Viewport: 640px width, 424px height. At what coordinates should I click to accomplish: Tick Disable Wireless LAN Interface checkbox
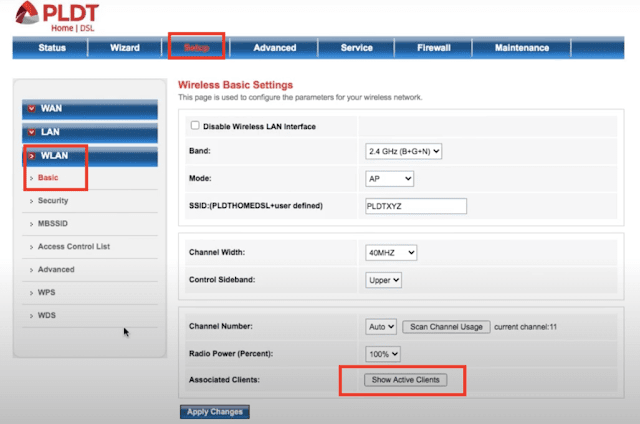[195, 125]
